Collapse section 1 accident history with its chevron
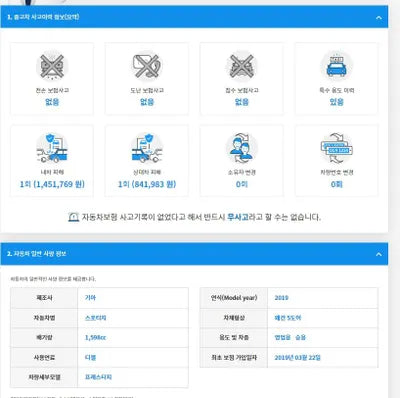Image resolution: width=400 pixels, height=398 pixels. click(x=379, y=17)
